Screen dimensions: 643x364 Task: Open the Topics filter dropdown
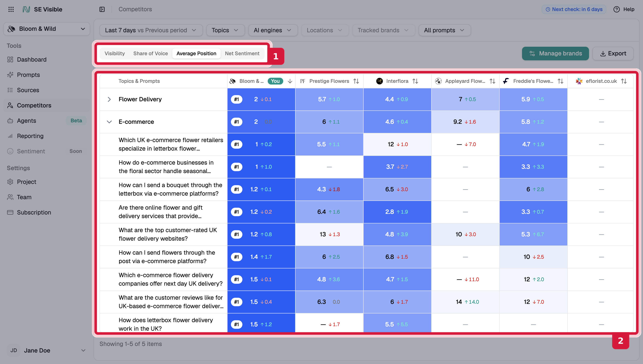225,30
